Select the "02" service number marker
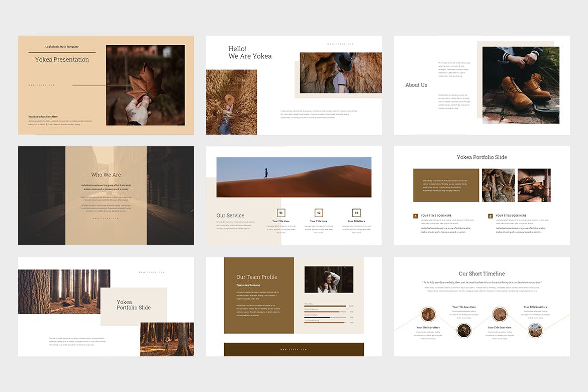 [x=319, y=213]
